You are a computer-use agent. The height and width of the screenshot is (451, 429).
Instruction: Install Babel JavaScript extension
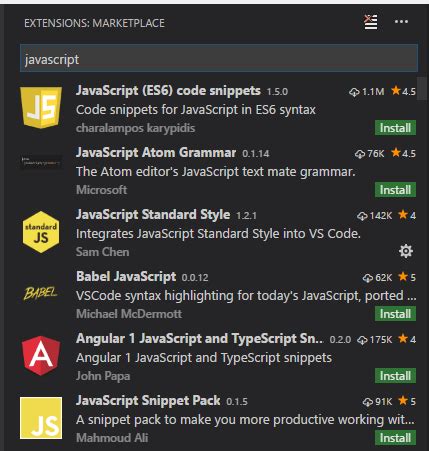[x=395, y=314]
